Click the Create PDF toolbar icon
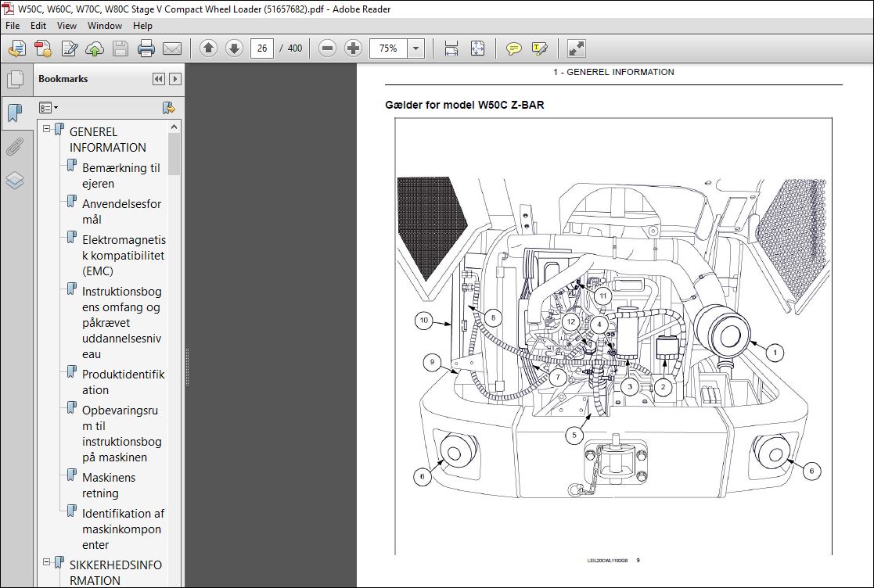 click(17, 48)
